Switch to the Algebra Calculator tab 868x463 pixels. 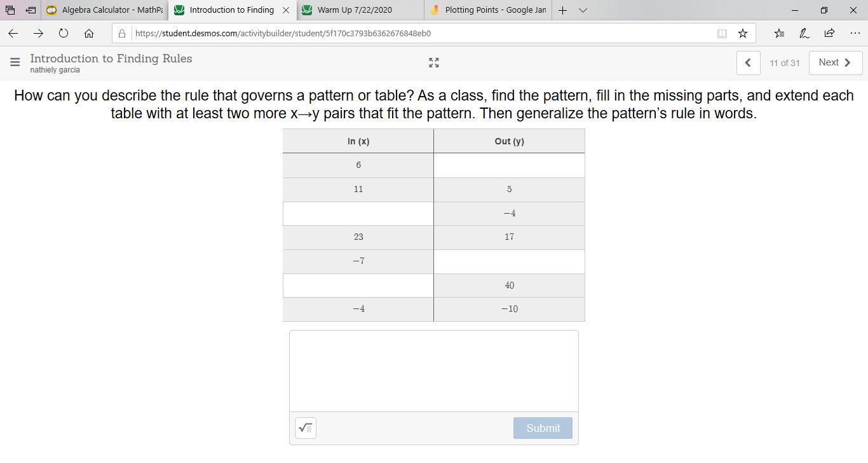pos(105,10)
